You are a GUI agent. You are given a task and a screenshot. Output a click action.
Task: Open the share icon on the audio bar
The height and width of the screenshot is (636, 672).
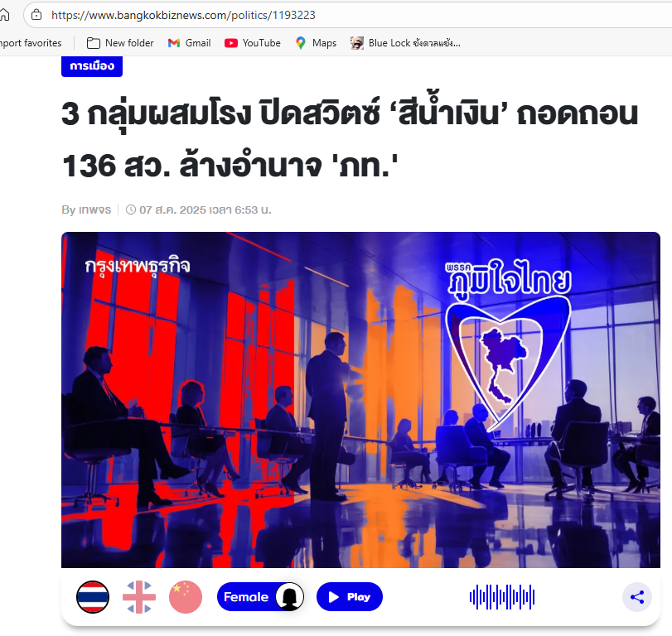coord(637,596)
